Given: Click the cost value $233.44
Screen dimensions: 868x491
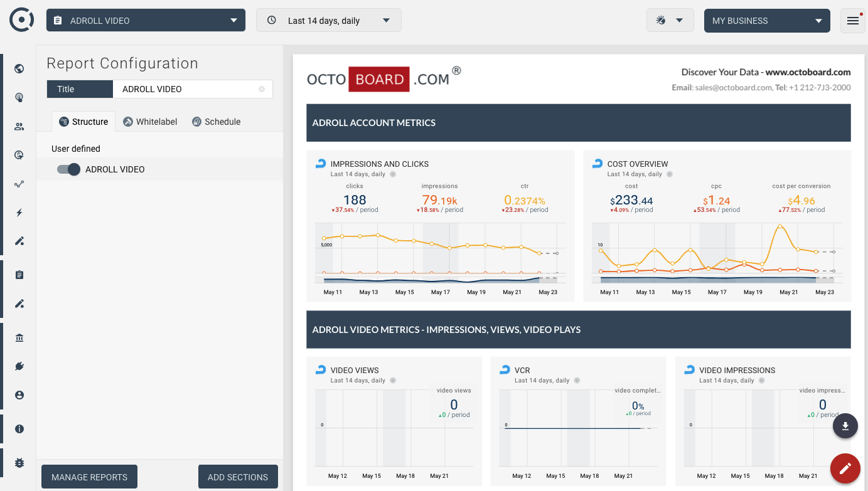Looking at the screenshot, I should coord(631,201).
